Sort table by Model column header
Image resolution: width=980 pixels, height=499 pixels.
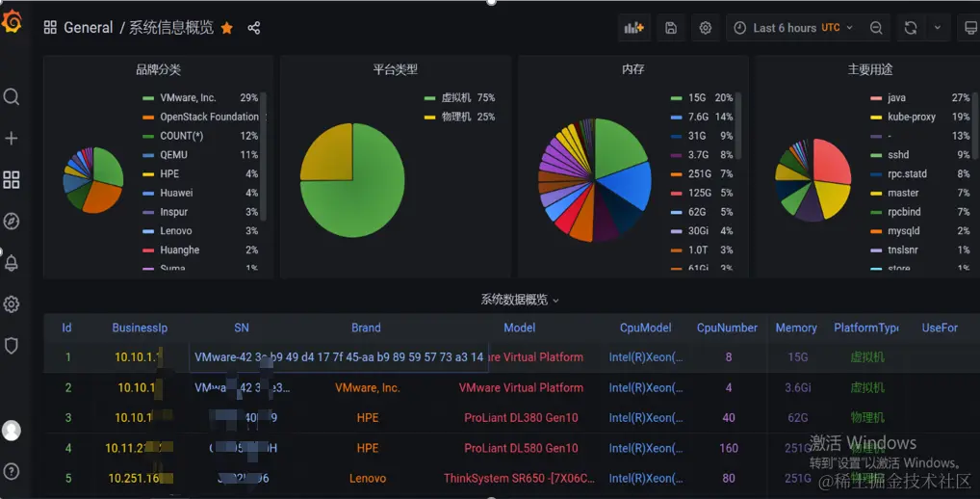[520, 328]
